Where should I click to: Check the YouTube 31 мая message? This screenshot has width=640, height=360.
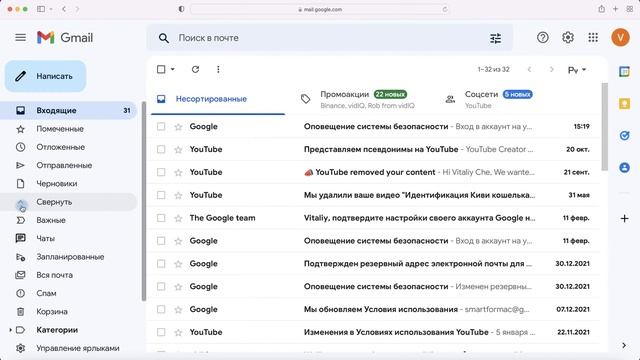[x=161, y=195]
